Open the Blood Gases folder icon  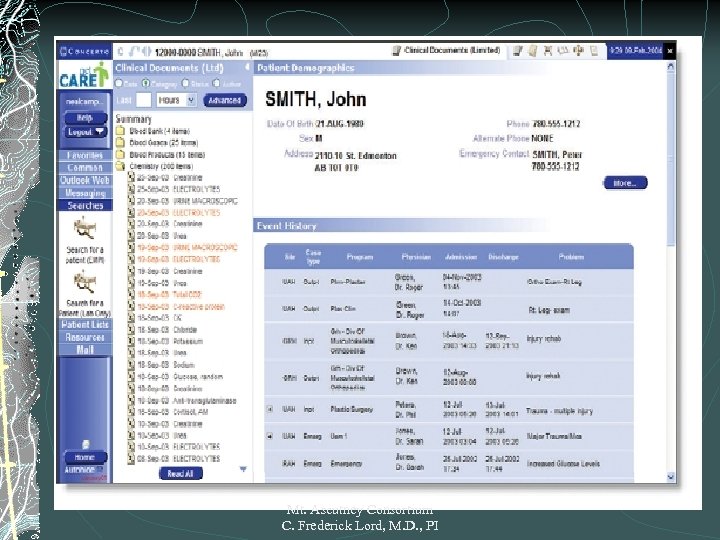click(x=120, y=143)
